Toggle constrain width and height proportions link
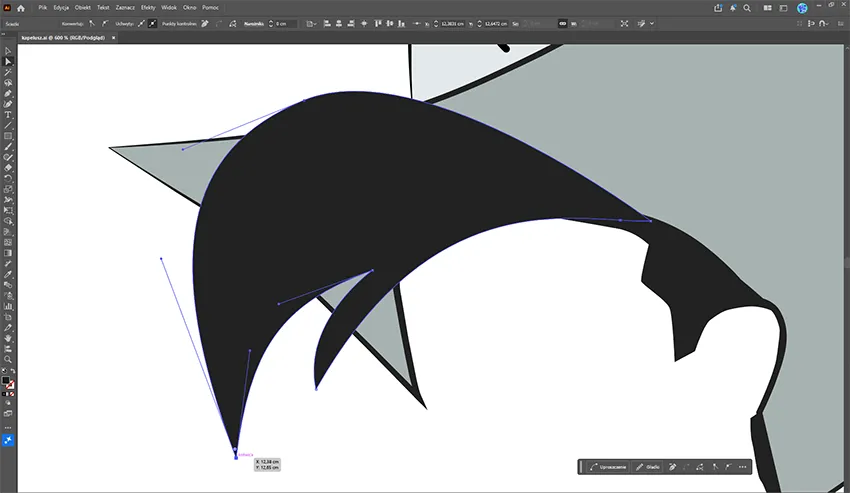 [x=562, y=24]
